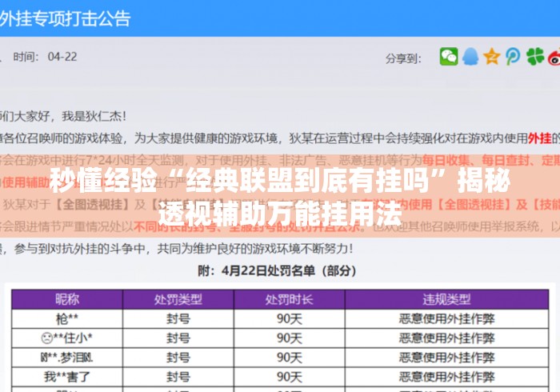Click the line 参与到对抗外挂的斗争中
The height and width of the screenshot is (392, 560).
pos(79,249)
